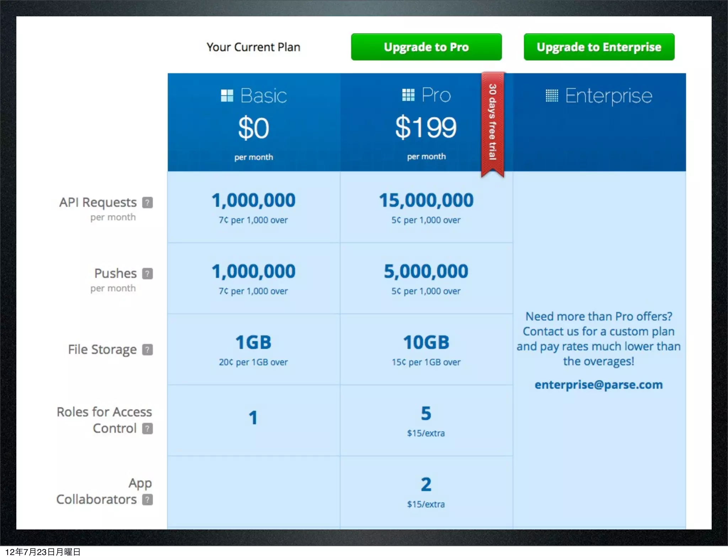Open the App Collaborators help icon
This screenshot has width=728, height=560.
148,500
